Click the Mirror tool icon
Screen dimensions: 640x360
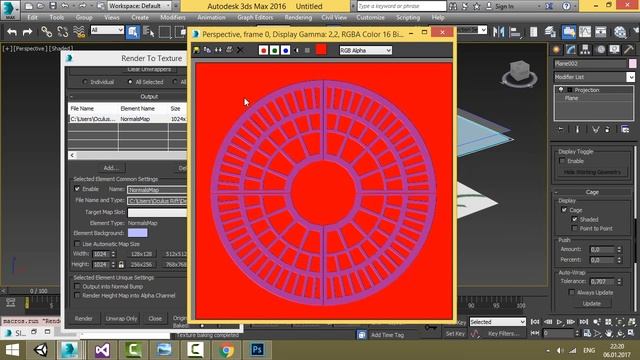[498, 32]
